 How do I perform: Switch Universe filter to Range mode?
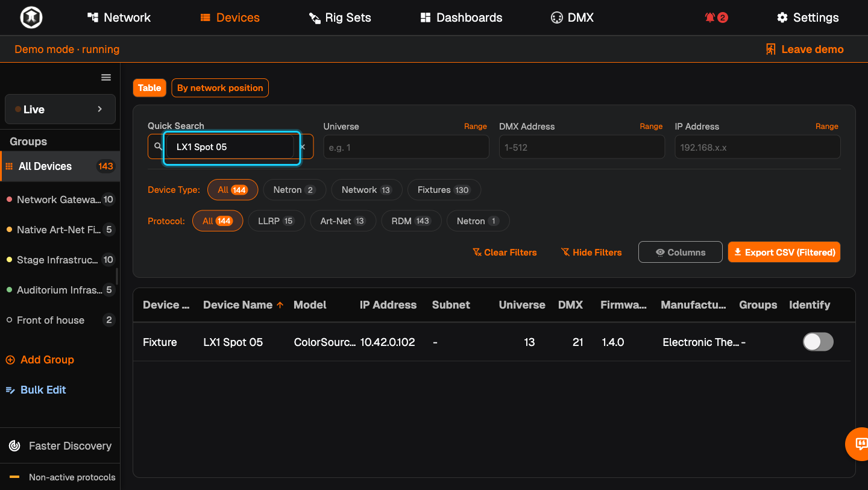(x=476, y=126)
